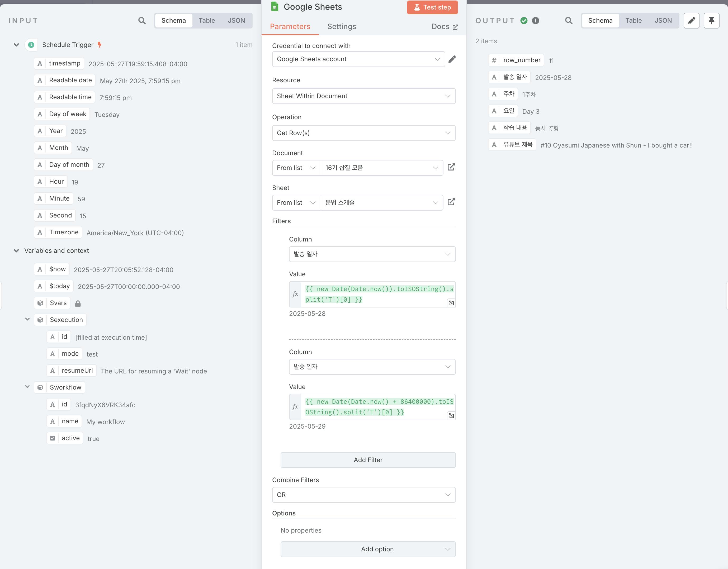Viewport: 728px width, 569px height.
Task: Click the lightning bolt trigger icon
Action: click(99, 45)
